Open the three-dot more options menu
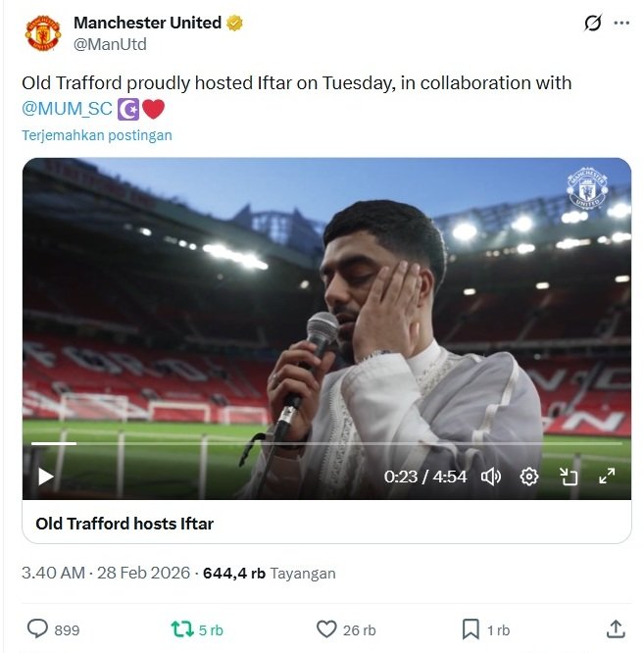Image resolution: width=644 pixels, height=653 pixels. 621,23
